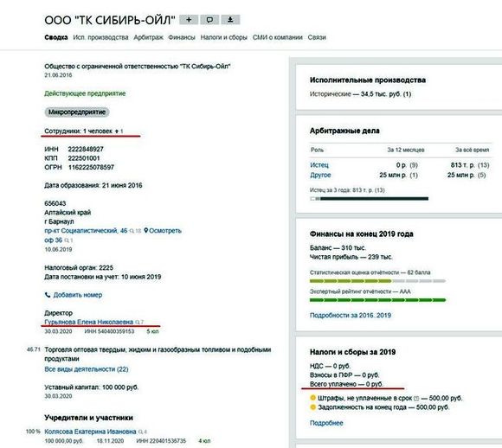The image size is (502, 448).
Task: Click the Истец за 3 года progress bar
Action: click(x=369, y=199)
